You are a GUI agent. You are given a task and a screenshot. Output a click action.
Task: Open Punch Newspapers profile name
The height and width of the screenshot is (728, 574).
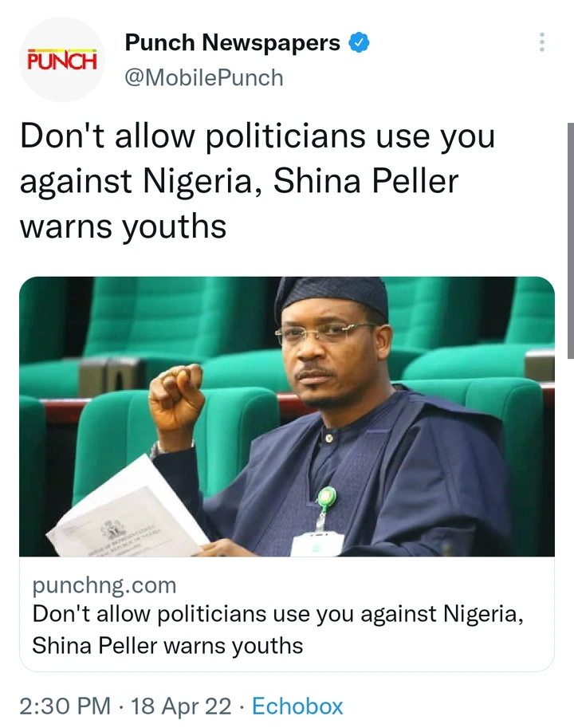pyautogui.click(x=232, y=43)
